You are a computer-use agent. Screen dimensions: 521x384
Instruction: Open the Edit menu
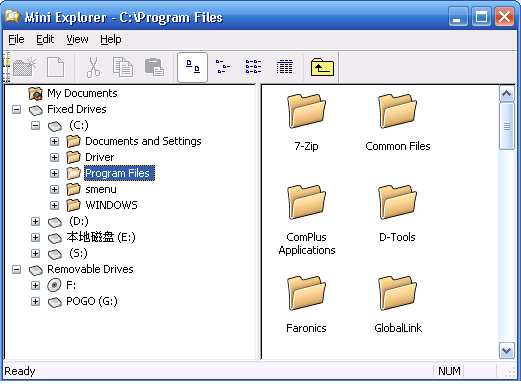click(45, 39)
